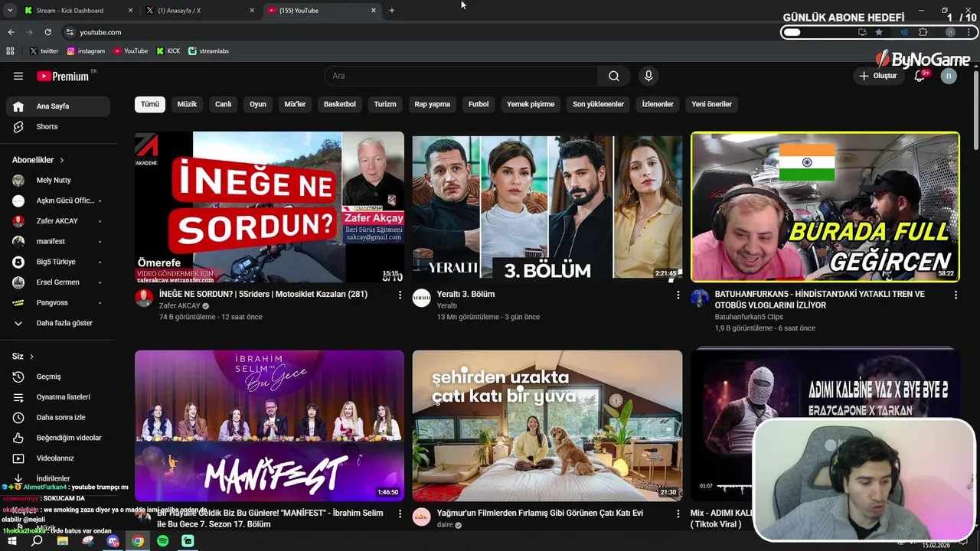The width and height of the screenshot is (980, 551).
Task: Open options for İNEĞE NE SORDUN video
Action: point(400,295)
